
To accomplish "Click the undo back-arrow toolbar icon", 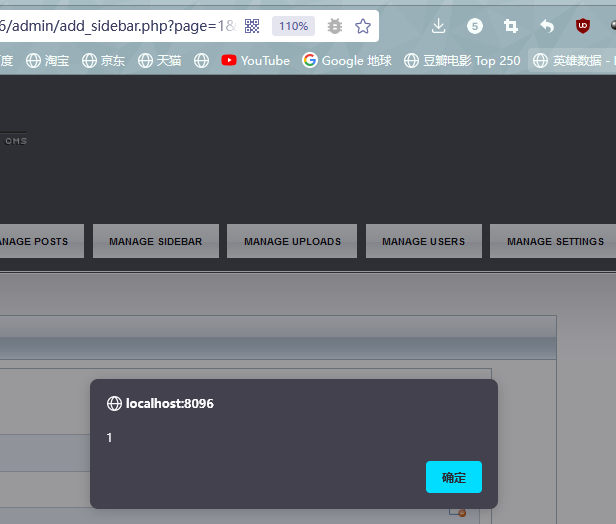I will [x=546, y=26].
